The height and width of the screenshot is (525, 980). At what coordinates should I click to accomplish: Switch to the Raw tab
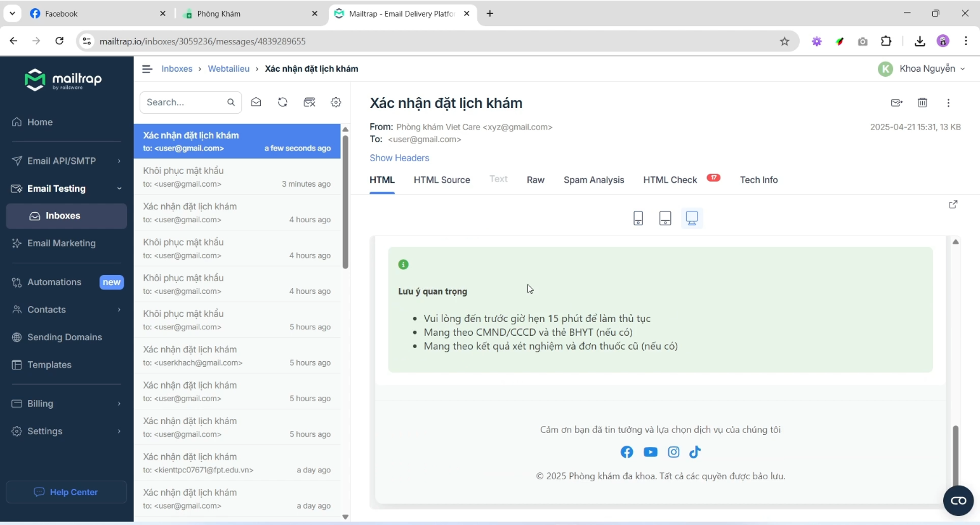tap(536, 180)
